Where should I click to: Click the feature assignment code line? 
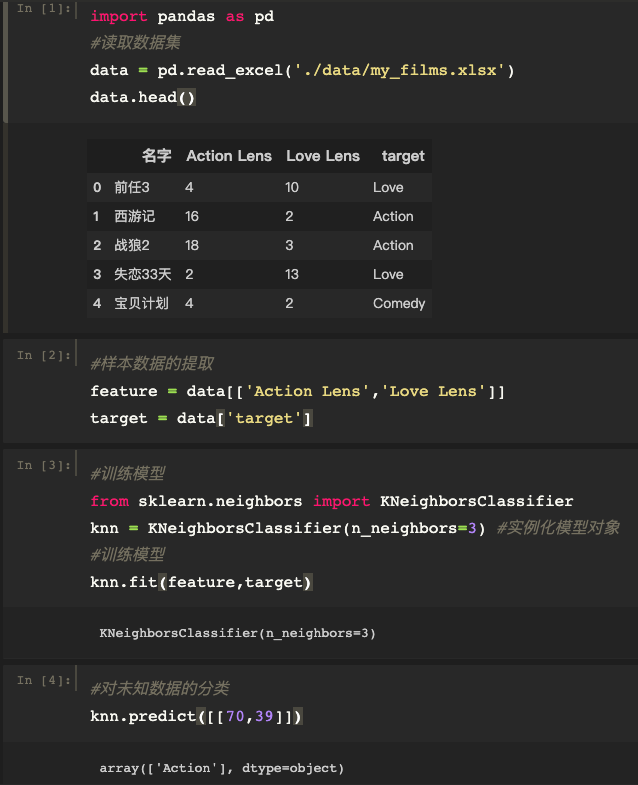297,391
